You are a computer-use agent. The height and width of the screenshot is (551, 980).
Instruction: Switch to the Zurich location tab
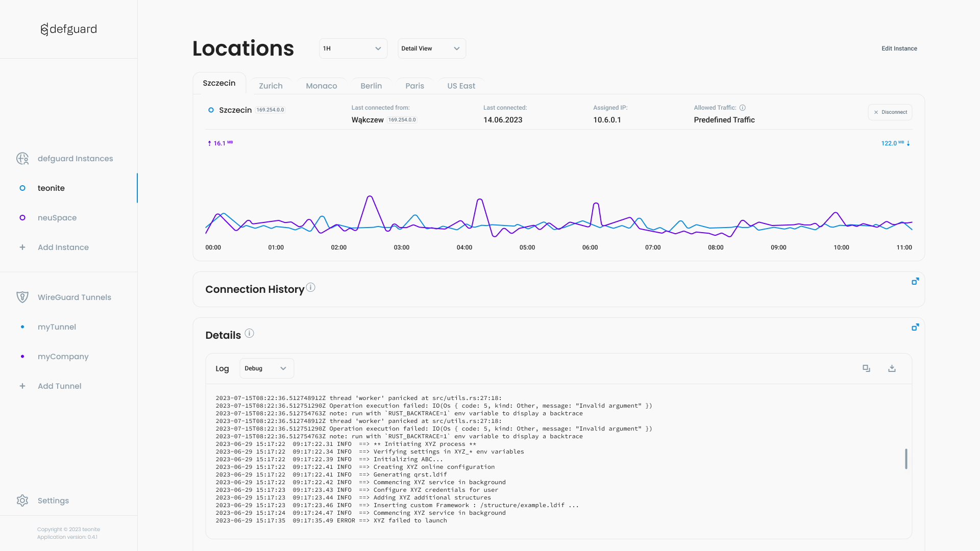coord(271,85)
